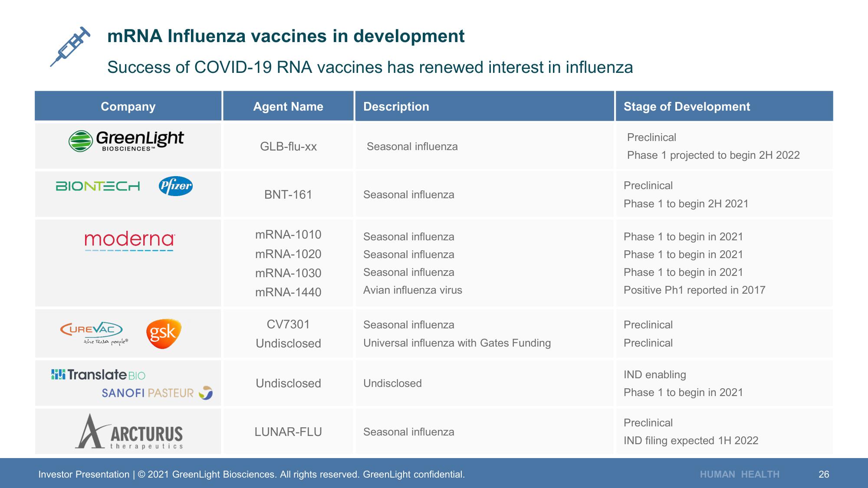The image size is (868, 488).
Task: Click the subtitle about COVID-19 RNA vaccines
Action: point(370,67)
